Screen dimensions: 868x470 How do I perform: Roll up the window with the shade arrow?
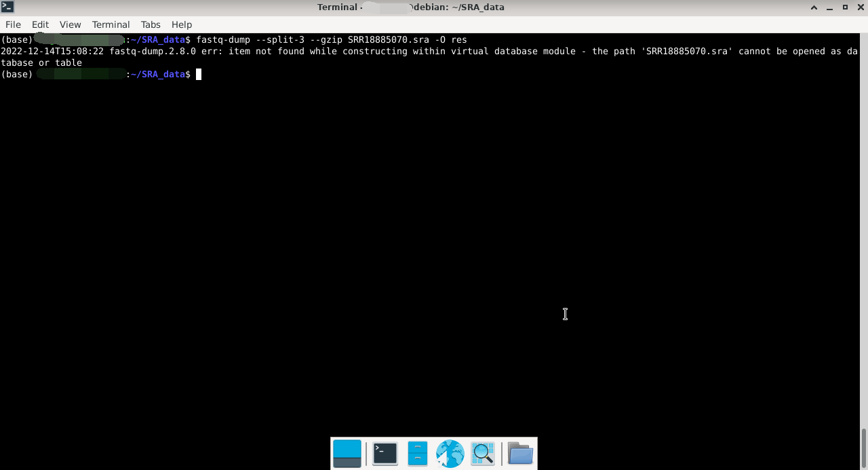[x=813, y=7]
